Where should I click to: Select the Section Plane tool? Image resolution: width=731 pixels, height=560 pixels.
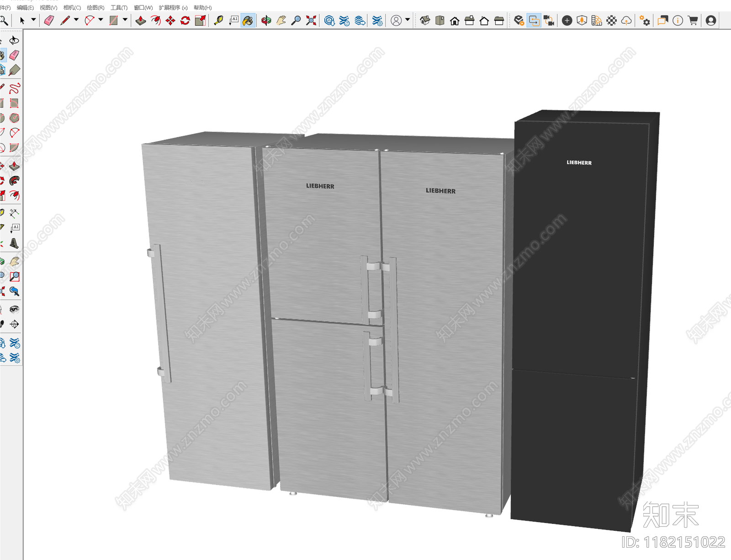(14, 324)
